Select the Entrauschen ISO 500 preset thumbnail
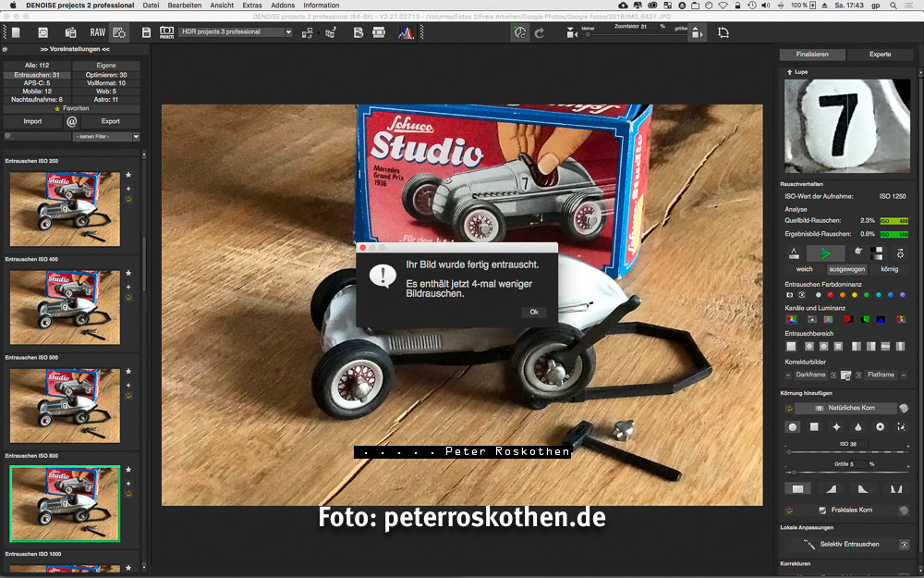 pos(65,406)
